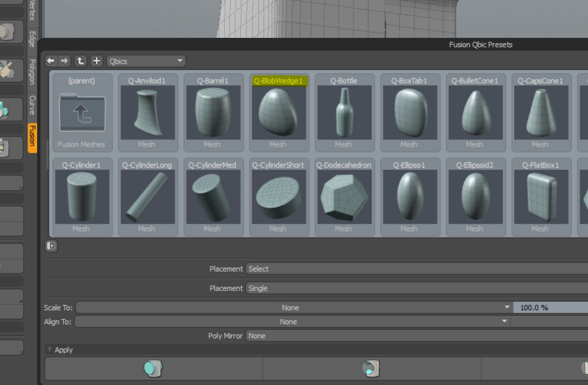Screen dimensions: 588x385
Task: Switch to the Fusion tab
Action: click(x=32, y=138)
